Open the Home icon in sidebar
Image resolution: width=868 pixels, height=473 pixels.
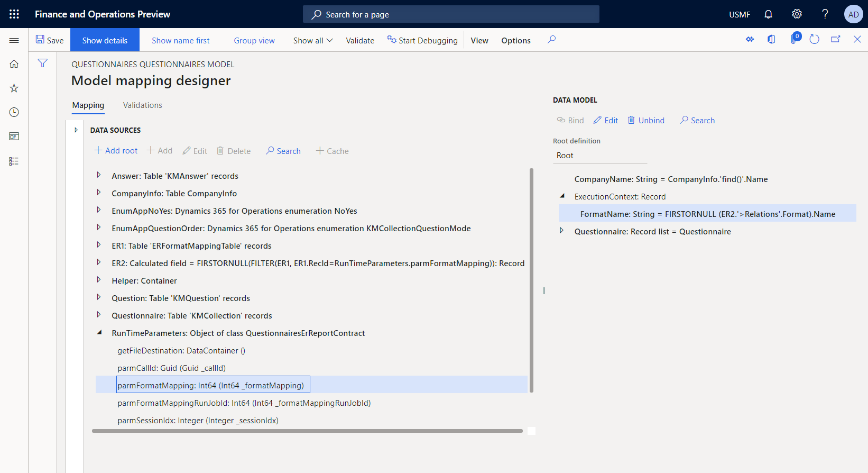14,64
